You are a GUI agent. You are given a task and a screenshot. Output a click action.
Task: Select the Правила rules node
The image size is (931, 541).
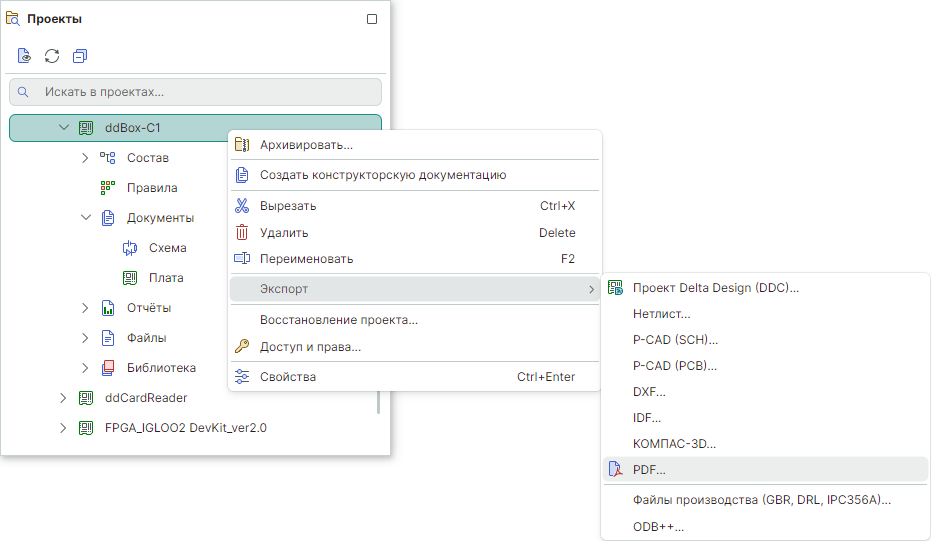pyautogui.click(x=152, y=188)
